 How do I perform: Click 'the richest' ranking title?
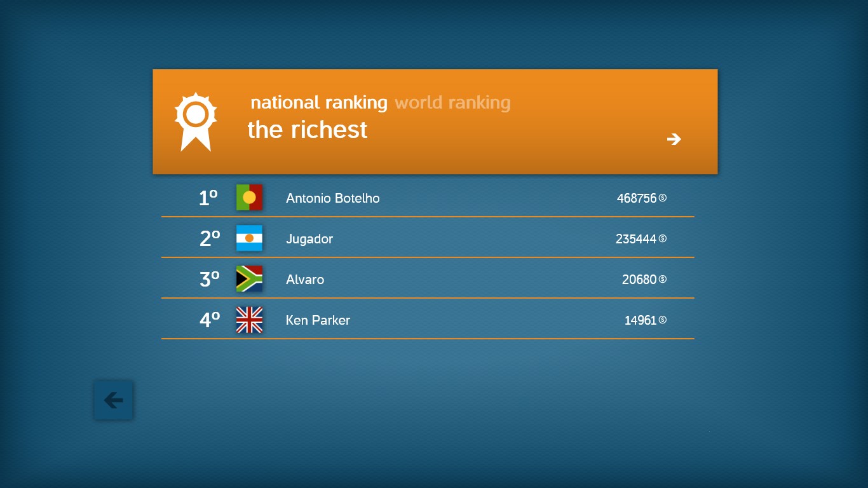click(308, 130)
